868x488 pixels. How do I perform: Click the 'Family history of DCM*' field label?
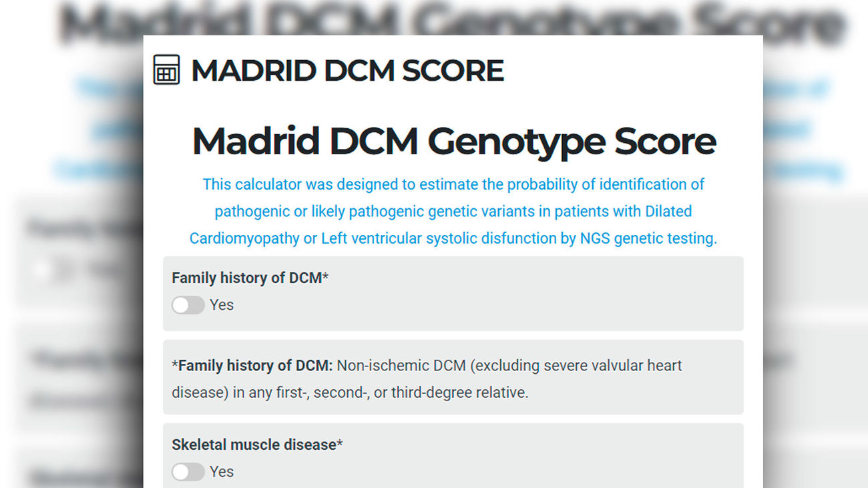pyautogui.click(x=250, y=278)
